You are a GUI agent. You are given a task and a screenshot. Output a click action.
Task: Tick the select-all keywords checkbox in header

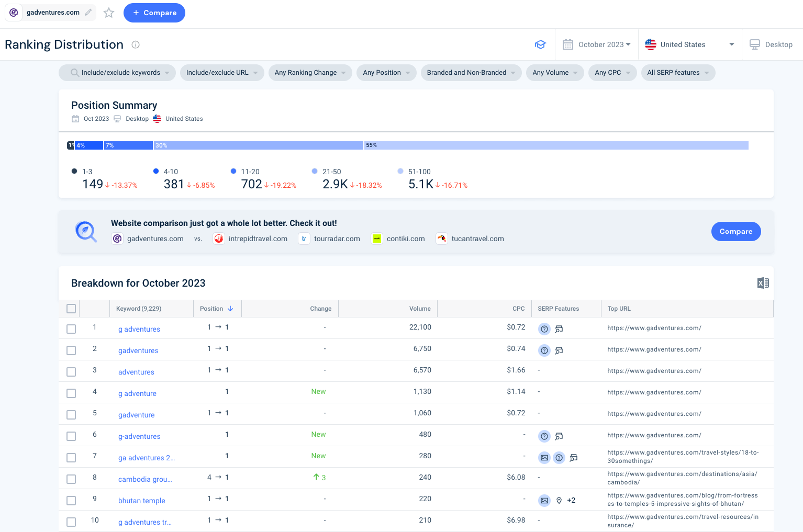pyautogui.click(x=71, y=309)
